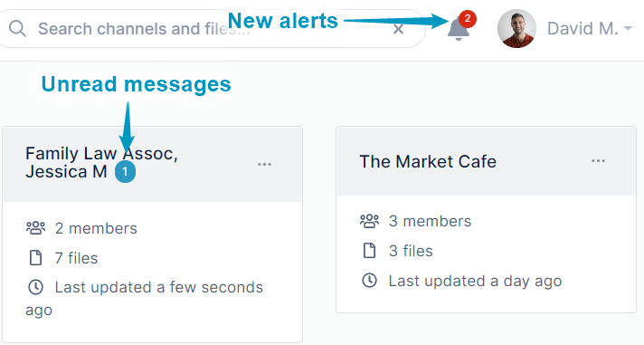Click the file icon next to 3 files
The width and height of the screenshot is (644, 345).
coord(370,251)
